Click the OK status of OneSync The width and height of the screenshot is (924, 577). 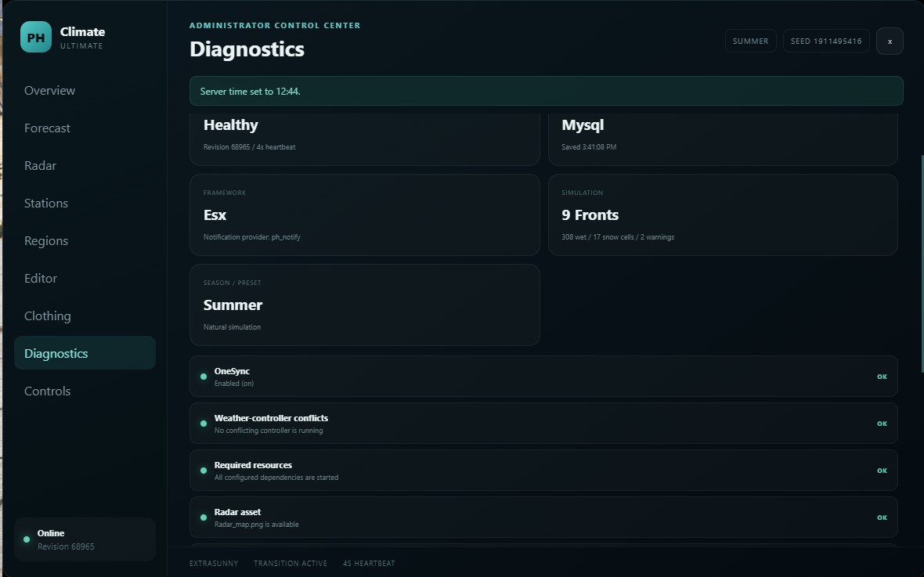pyautogui.click(x=882, y=377)
